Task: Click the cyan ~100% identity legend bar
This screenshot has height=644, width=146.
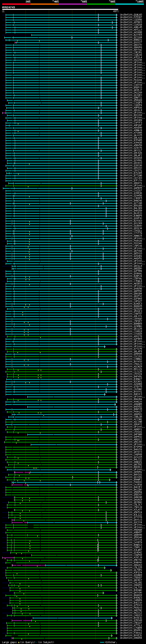Action: coord(130,4)
